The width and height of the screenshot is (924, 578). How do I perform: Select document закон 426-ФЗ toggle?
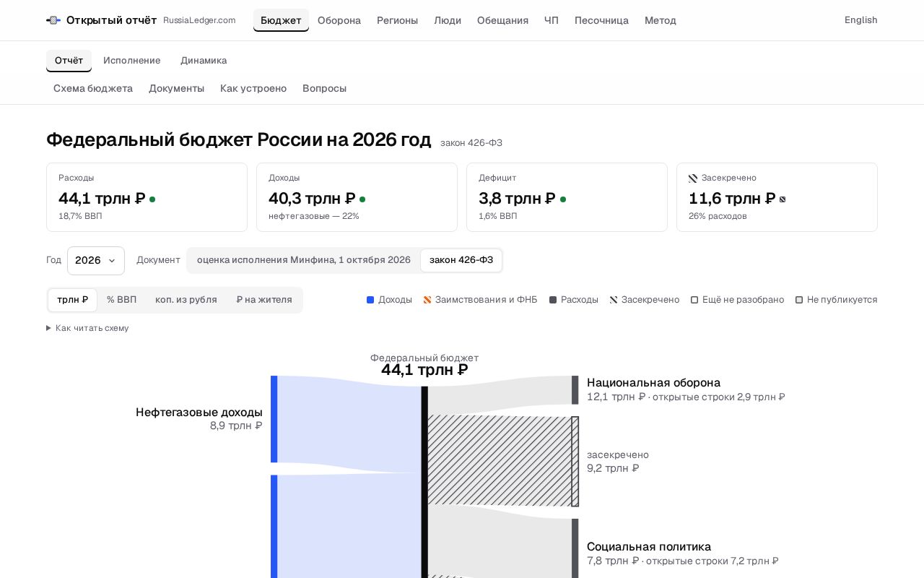pyautogui.click(x=461, y=260)
